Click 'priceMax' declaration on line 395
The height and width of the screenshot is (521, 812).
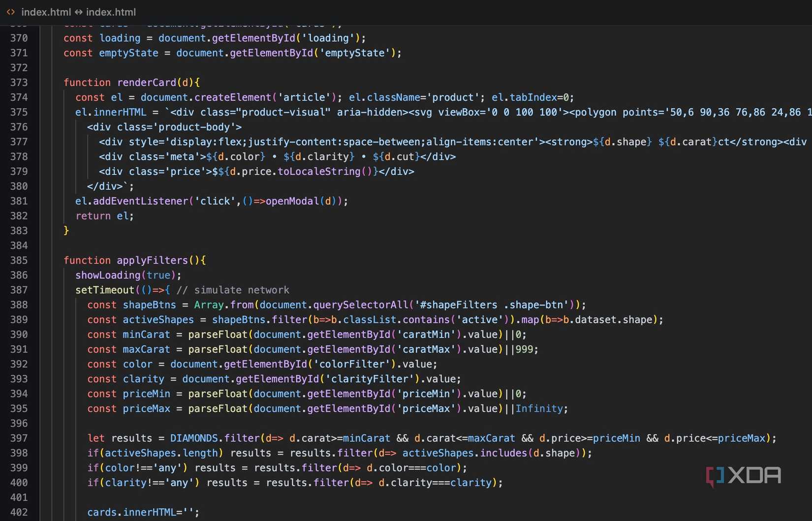(146, 409)
